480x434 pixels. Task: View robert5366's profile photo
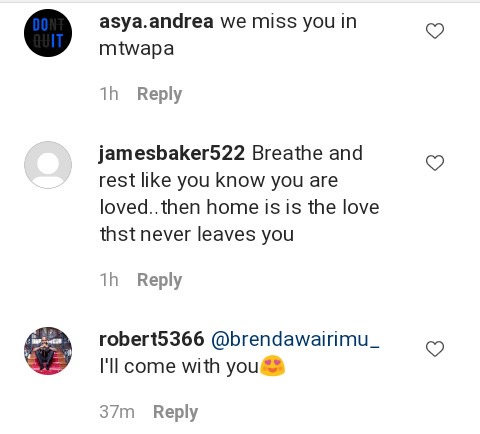coord(48,351)
